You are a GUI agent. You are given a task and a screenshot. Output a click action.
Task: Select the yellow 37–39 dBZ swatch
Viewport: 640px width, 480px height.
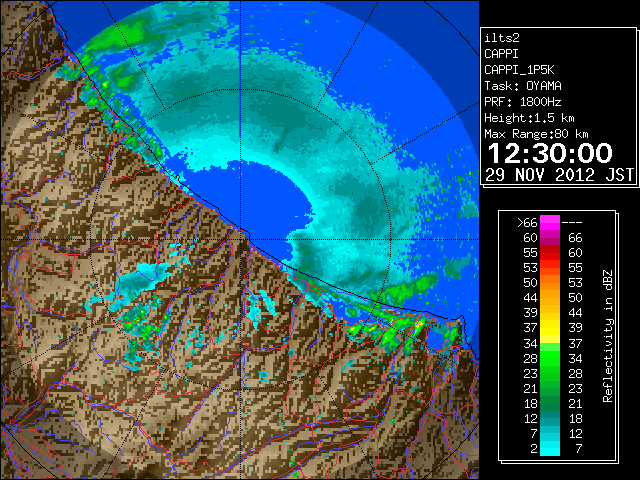[550, 328]
